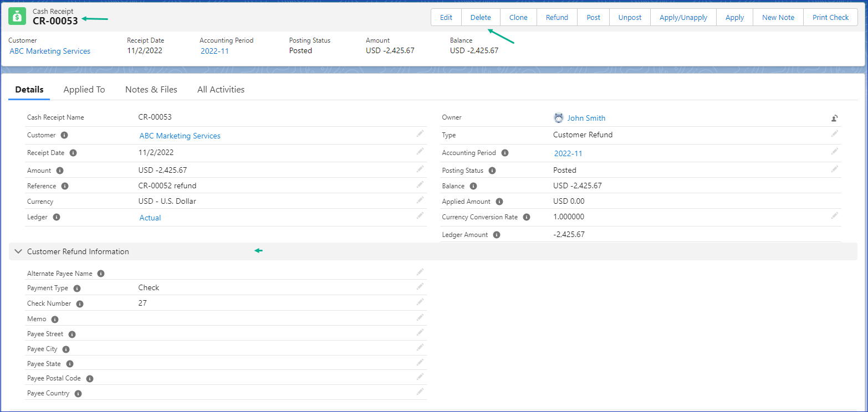The image size is (868, 412).
Task: Click the Apply button
Action: (734, 17)
